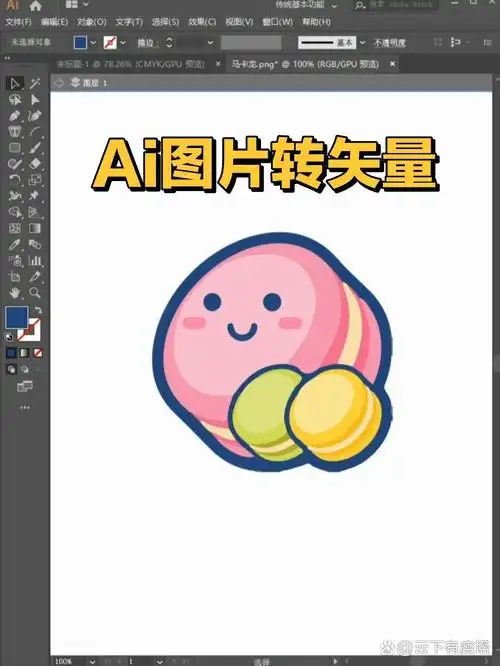This screenshot has height=666, width=500.
Task: Select the Arc/Line segment tool
Action: click(35, 132)
